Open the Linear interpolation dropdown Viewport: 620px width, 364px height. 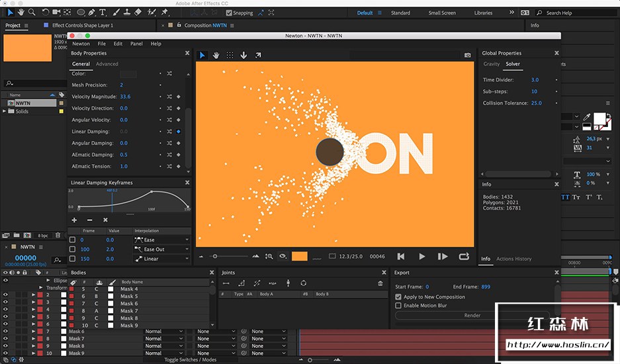click(161, 259)
